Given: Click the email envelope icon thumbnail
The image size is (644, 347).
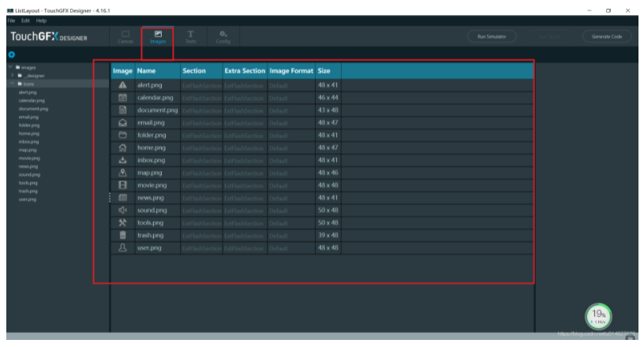Looking at the screenshot, I should tap(122, 123).
